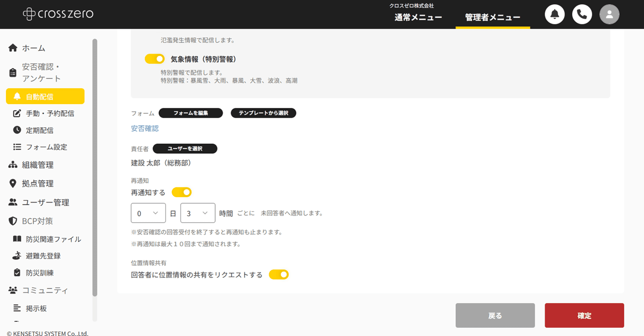Screen dimensions: 644x336
Task: Click the crosszero logo
Action: [x=58, y=14]
